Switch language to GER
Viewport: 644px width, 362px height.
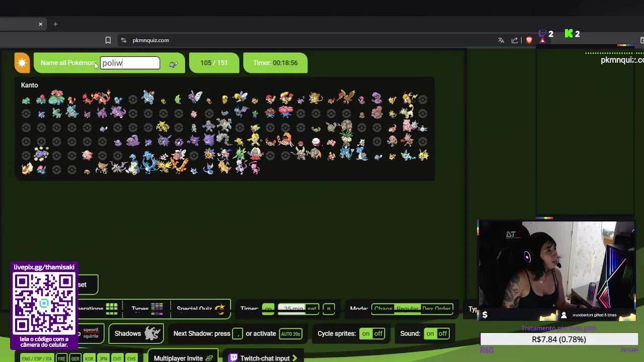pyautogui.click(x=75, y=358)
